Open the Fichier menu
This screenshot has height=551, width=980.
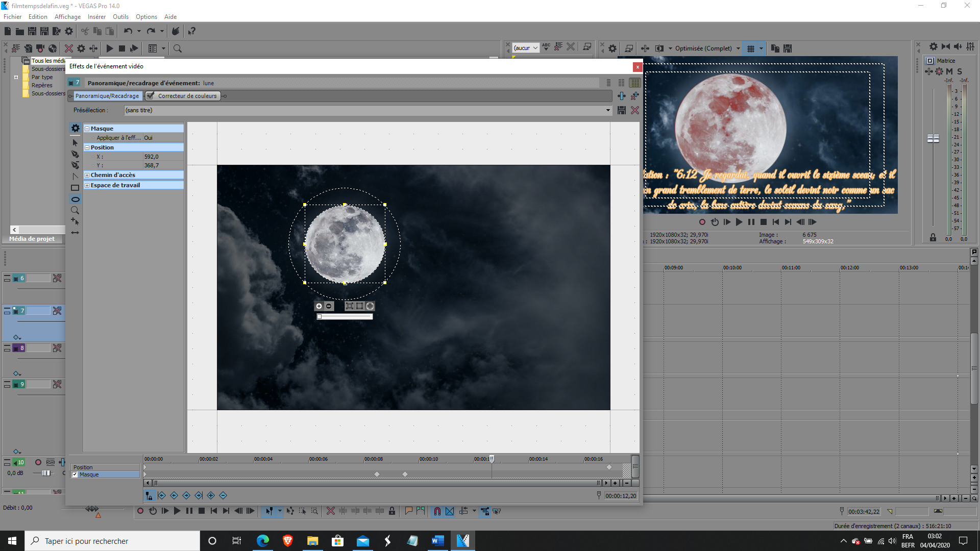click(13, 17)
